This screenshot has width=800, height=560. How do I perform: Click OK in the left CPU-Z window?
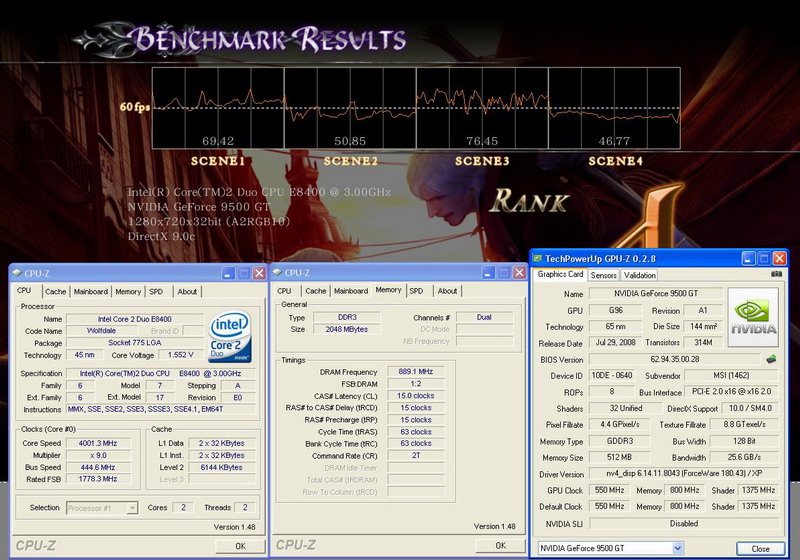click(x=240, y=546)
